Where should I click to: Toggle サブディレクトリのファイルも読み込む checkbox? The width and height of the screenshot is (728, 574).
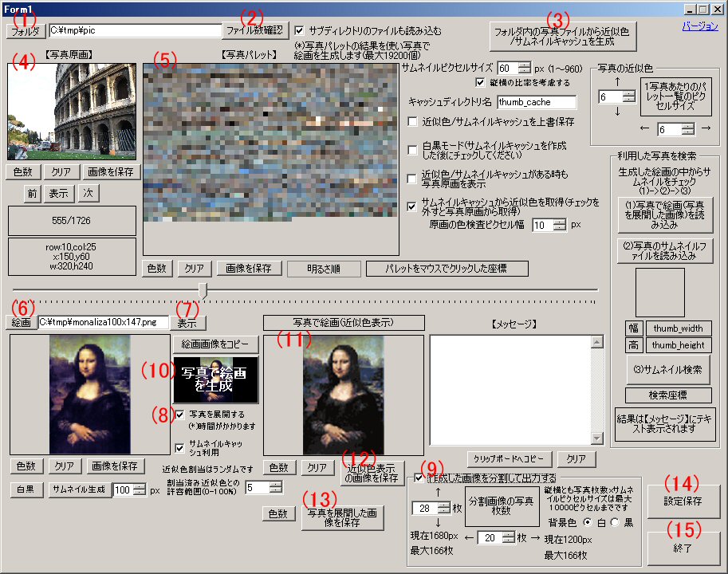tap(300, 30)
